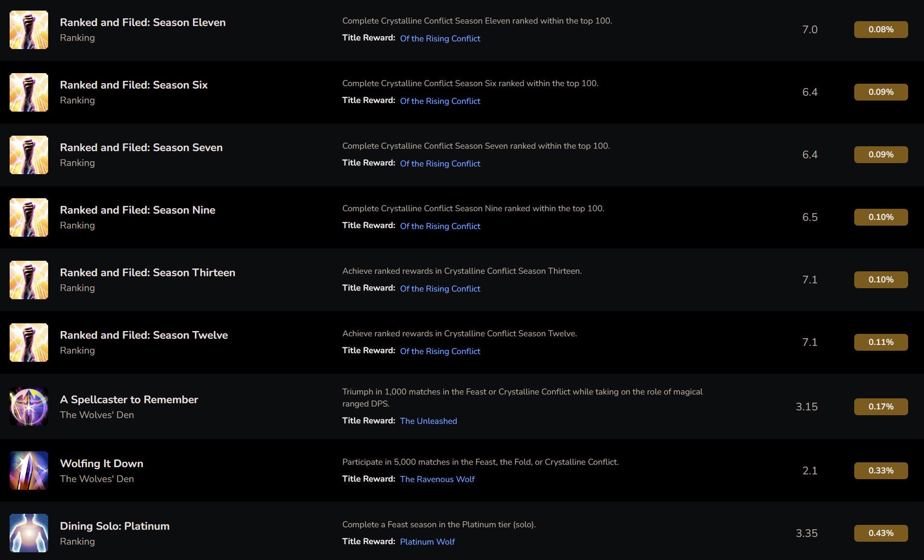Click the A Spellcaster to Remember icon

pos(29,407)
